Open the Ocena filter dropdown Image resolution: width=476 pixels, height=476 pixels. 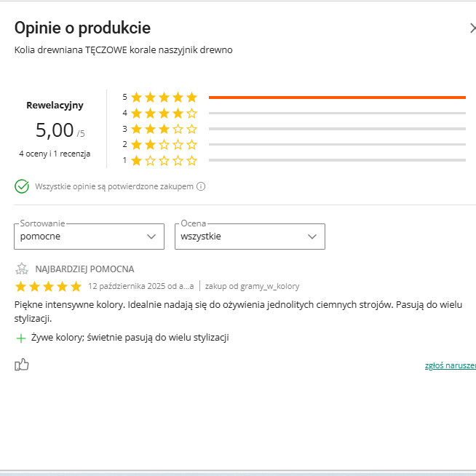click(x=249, y=237)
